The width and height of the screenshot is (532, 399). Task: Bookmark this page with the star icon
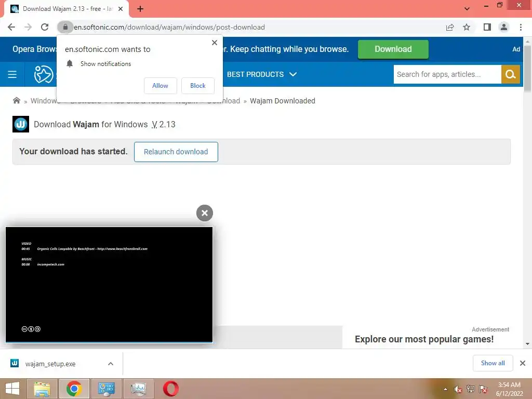pos(467,27)
